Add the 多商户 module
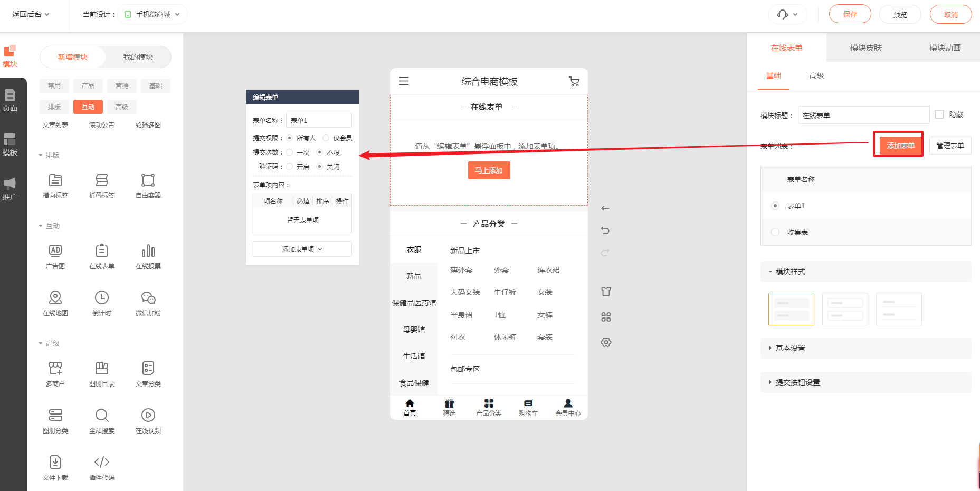The width and height of the screenshot is (980, 491). click(x=55, y=374)
